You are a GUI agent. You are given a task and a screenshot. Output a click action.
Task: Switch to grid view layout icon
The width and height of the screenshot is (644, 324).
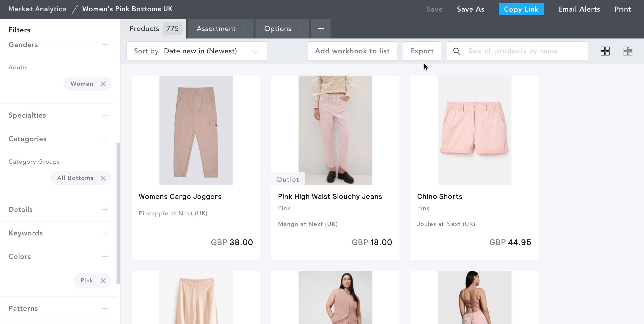605,51
